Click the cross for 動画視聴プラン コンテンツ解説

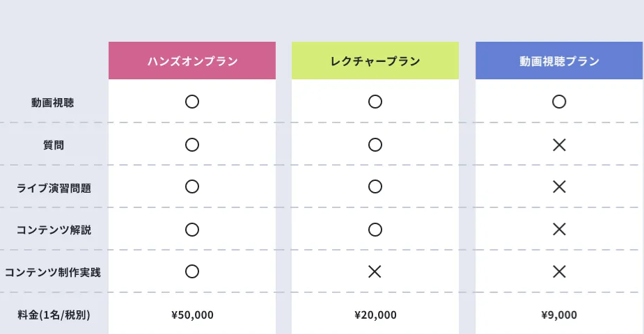point(558,229)
